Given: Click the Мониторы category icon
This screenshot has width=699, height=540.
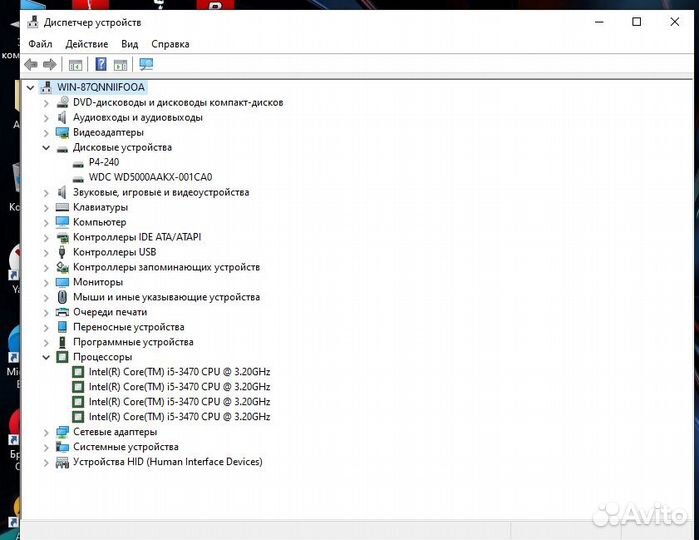Looking at the screenshot, I should pyautogui.click(x=62, y=282).
